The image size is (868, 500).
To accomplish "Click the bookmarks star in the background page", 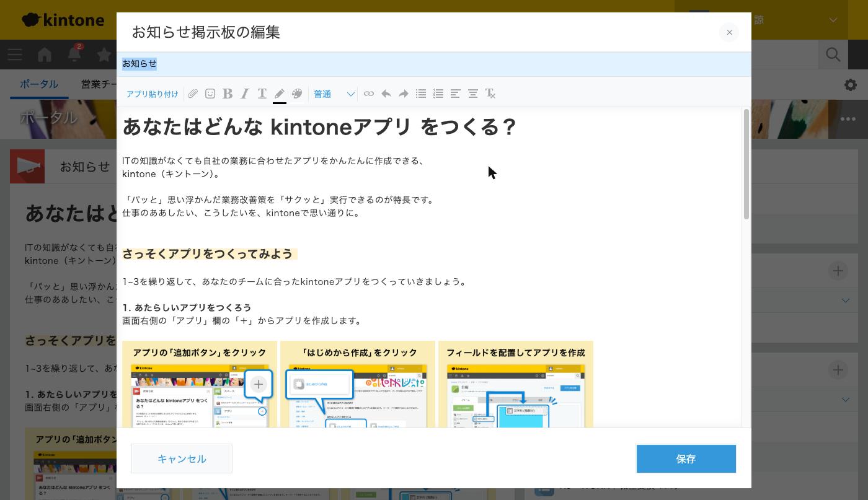I will (x=104, y=55).
